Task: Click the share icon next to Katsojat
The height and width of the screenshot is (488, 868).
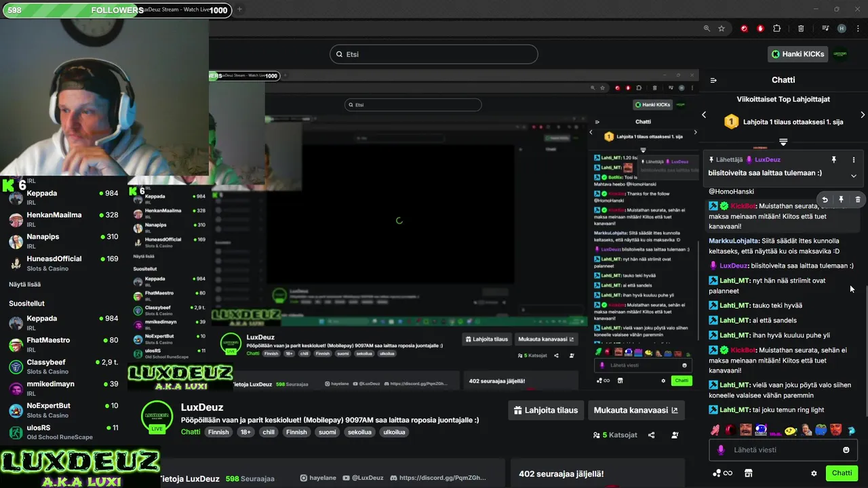Action: [x=652, y=435]
